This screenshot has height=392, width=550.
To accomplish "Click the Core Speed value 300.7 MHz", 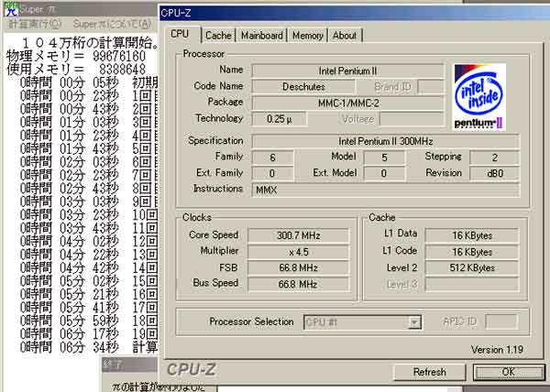I will (x=299, y=235).
